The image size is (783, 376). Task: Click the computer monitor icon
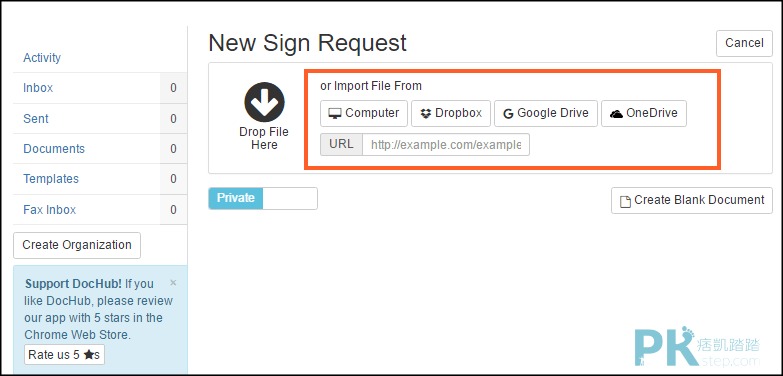coord(335,114)
